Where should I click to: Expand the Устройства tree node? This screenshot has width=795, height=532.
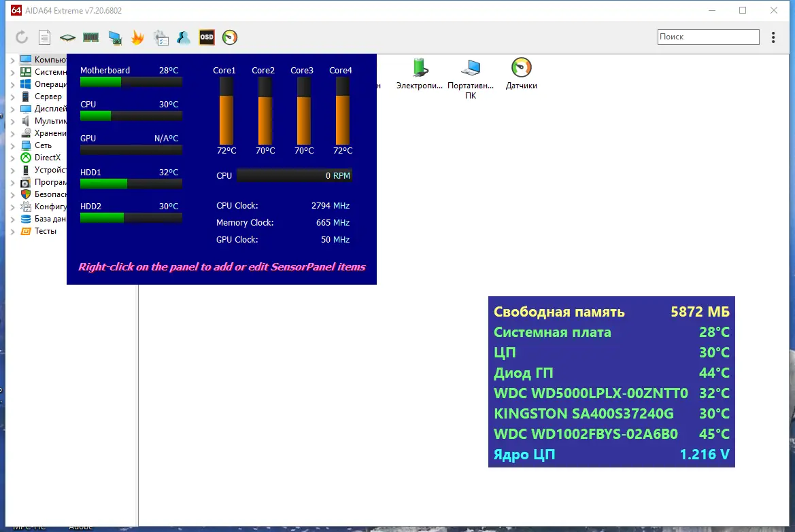13,170
